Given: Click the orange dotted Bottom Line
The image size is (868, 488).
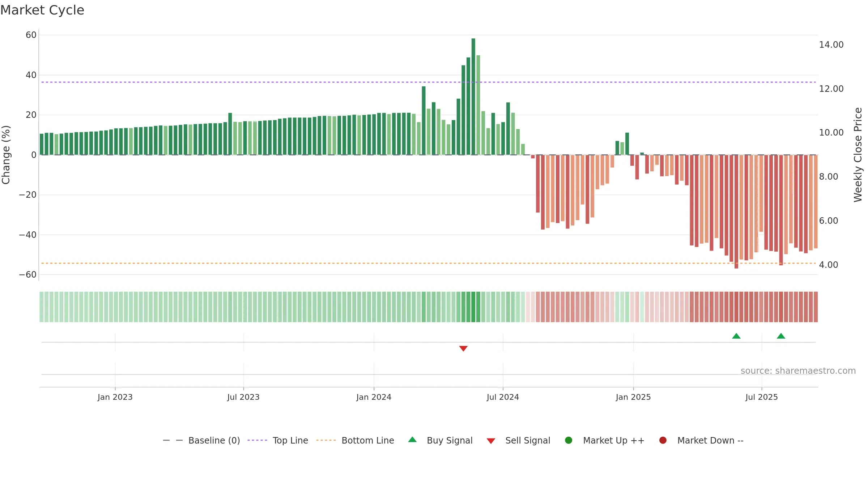Looking at the screenshot, I should click(x=429, y=263).
